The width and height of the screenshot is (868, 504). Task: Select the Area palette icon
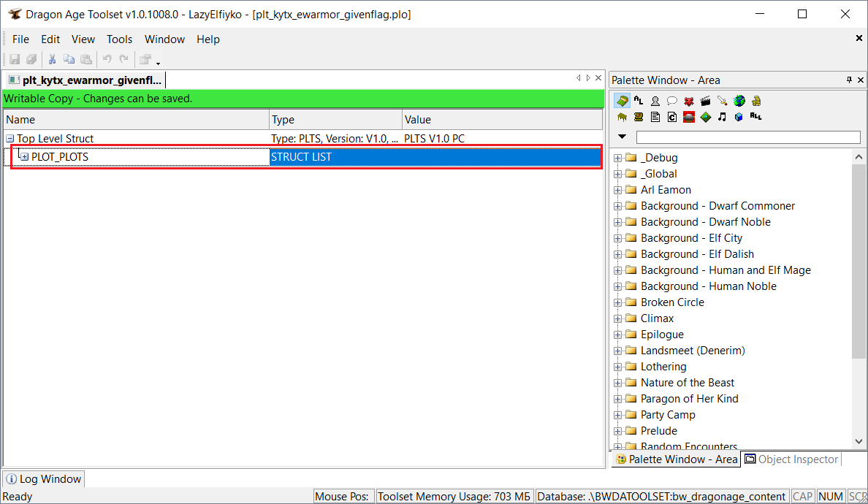point(622,101)
